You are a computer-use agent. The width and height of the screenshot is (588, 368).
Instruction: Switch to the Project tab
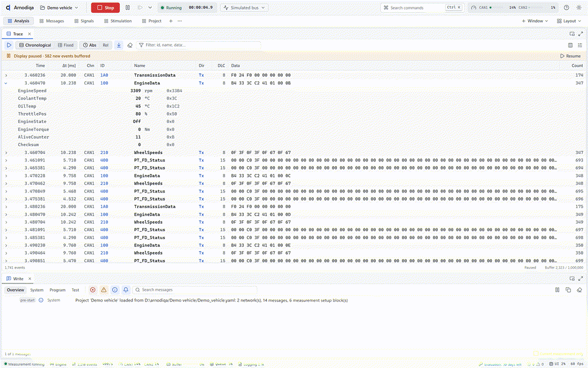point(151,21)
